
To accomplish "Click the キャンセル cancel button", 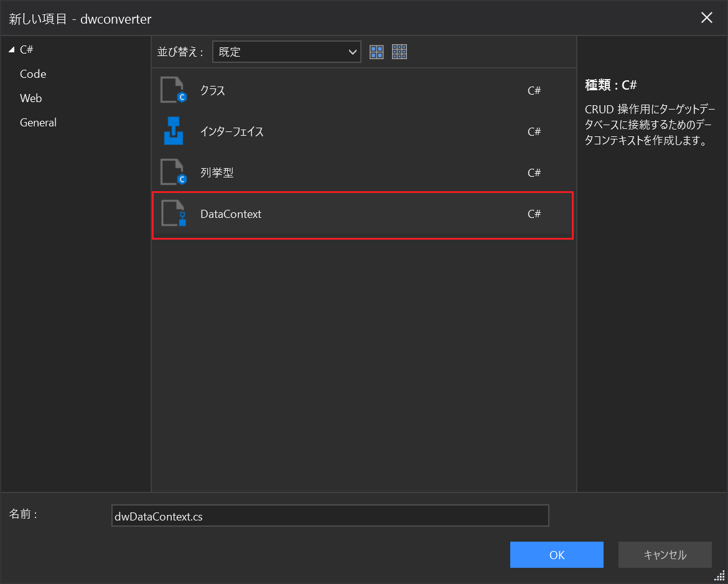I will tap(665, 554).
